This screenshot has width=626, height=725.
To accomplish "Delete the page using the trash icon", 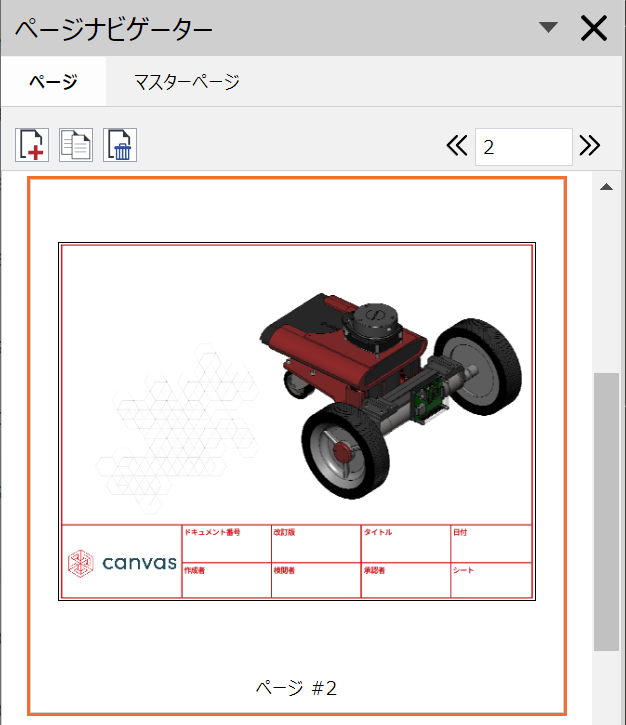I will pos(120,145).
